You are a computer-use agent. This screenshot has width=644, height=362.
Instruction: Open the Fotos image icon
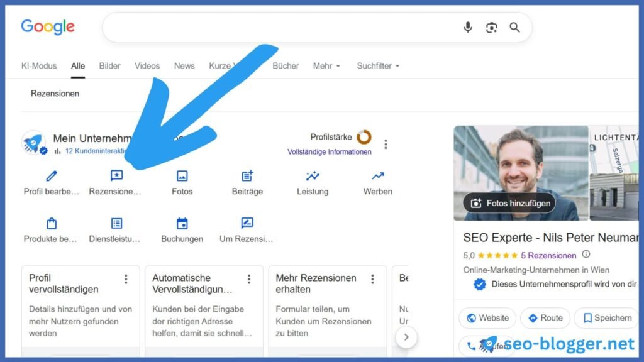point(182,176)
